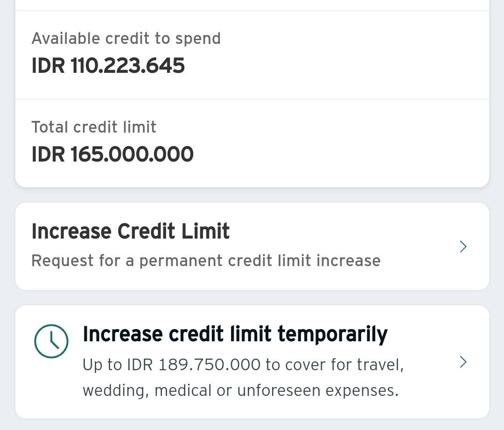504x430 pixels.
Task: Tap the word 'travel' in the description
Action: (380, 365)
